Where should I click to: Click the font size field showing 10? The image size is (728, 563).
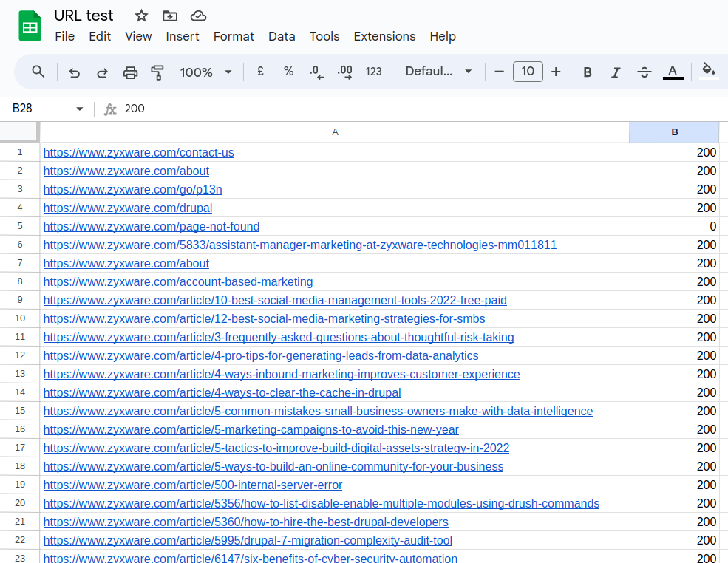[x=528, y=72]
